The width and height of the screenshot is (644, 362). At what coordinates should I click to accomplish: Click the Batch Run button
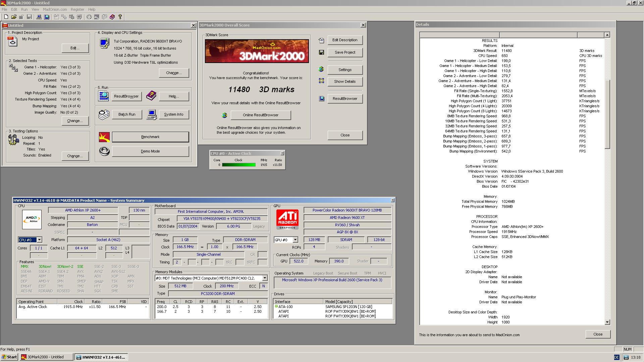(127, 114)
